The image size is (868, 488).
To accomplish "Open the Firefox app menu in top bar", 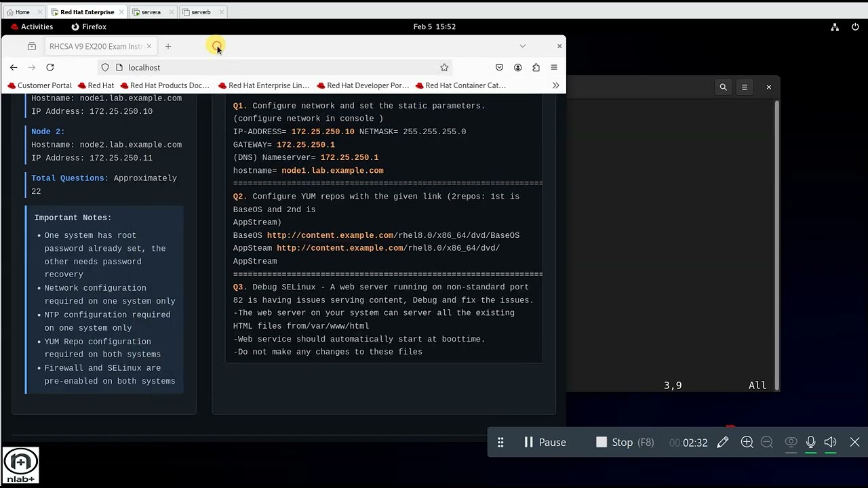I will tap(89, 26).
